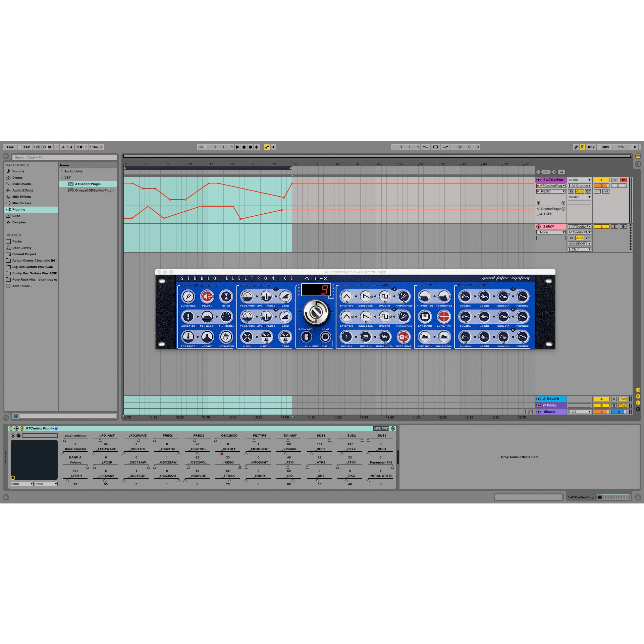This screenshot has height=644, width=644.
Task: Open the All Ins input routing dropdown
Action: pyautogui.click(x=579, y=180)
